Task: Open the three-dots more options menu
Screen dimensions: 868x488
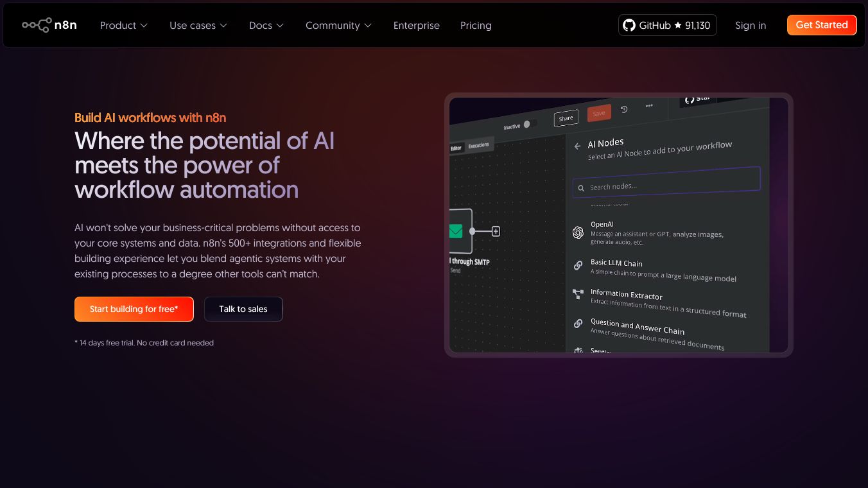Action: click(649, 106)
